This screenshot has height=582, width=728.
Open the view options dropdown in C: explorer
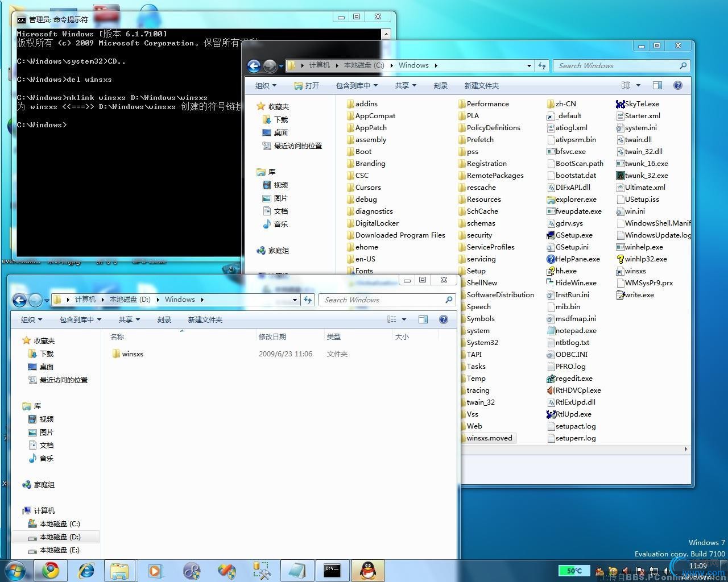(x=638, y=85)
